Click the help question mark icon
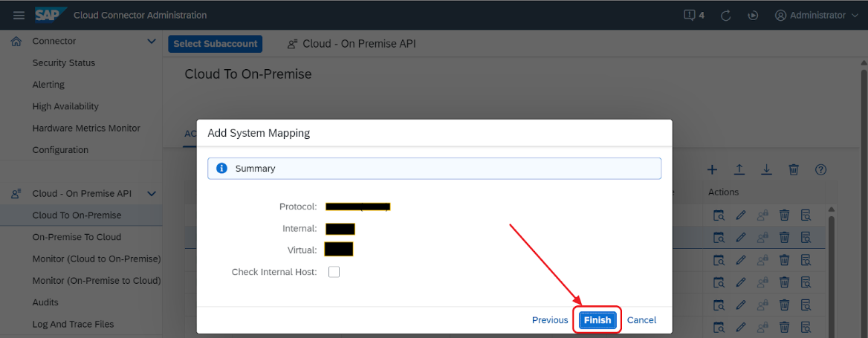868x338 pixels. click(x=820, y=170)
